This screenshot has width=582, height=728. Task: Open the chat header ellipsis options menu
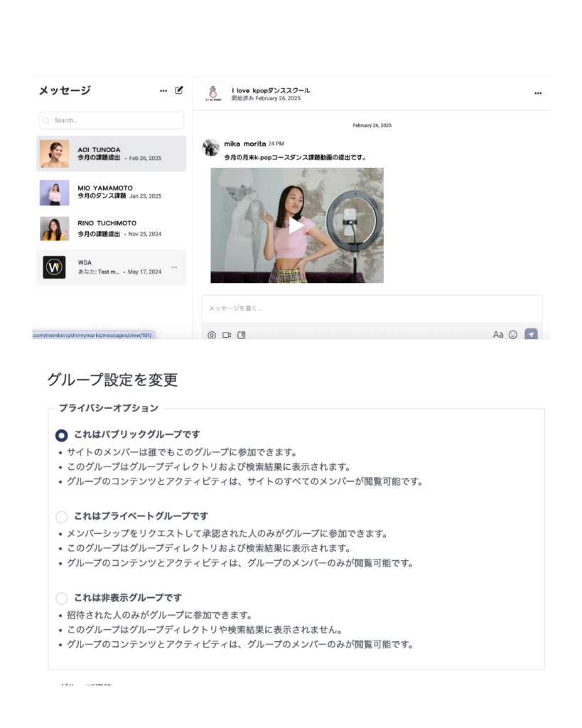[x=538, y=93]
